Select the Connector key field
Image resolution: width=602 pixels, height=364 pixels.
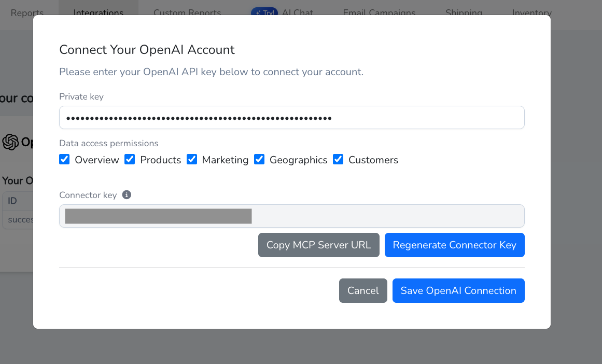click(x=292, y=216)
